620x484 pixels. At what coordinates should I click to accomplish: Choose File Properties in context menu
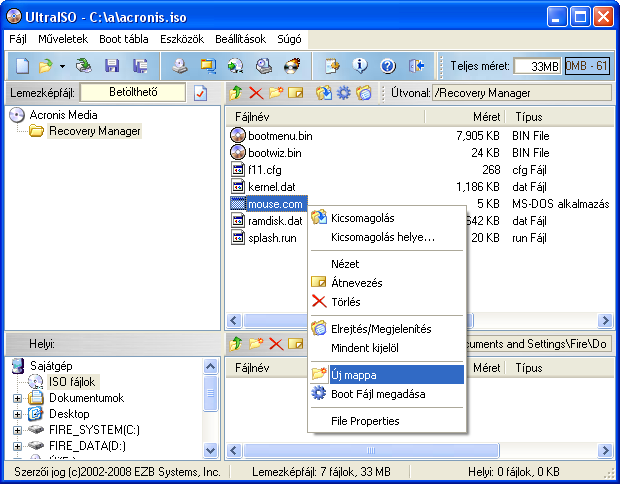click(x=387, y=421)
